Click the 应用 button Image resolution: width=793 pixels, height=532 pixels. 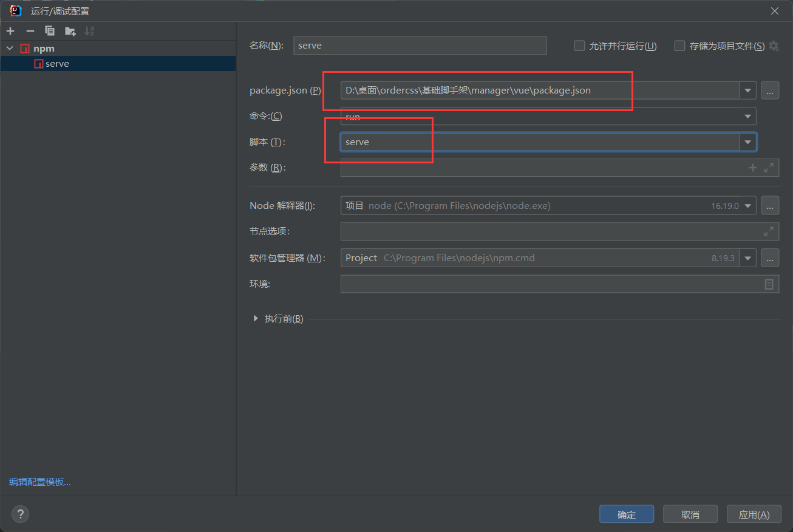pos(754,514)
